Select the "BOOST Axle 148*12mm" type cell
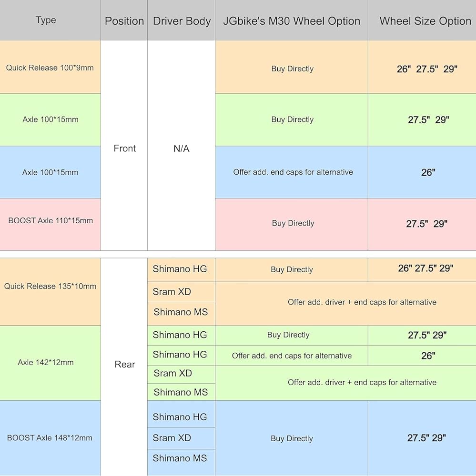Viewport: 476px width, 476px height. click(x=50, y=438)
